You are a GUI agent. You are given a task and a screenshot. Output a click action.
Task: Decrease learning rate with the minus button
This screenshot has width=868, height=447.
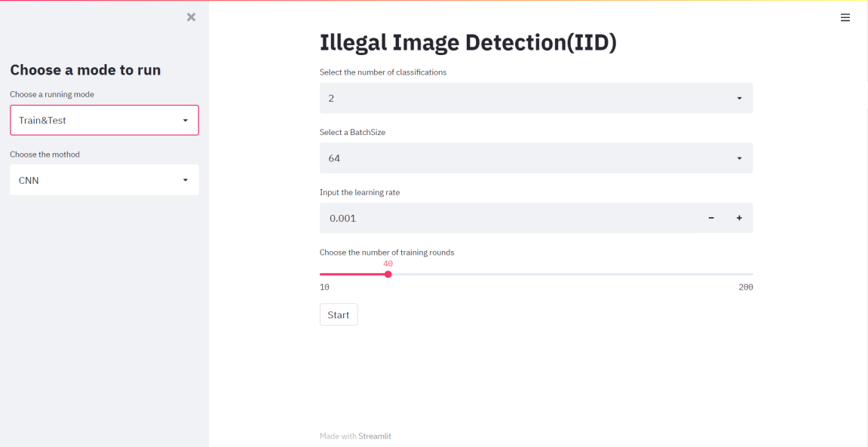pos(711,218)
